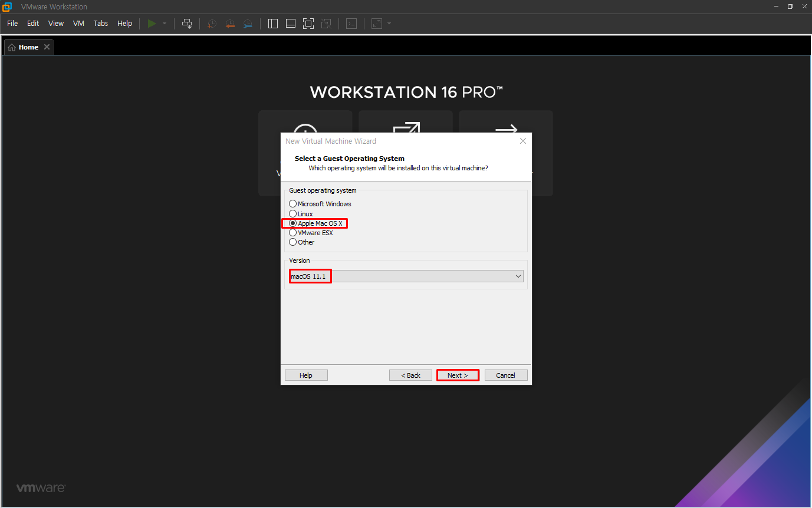Open the Edit menu
Screen dimensions: 812x508
[33, 24]
